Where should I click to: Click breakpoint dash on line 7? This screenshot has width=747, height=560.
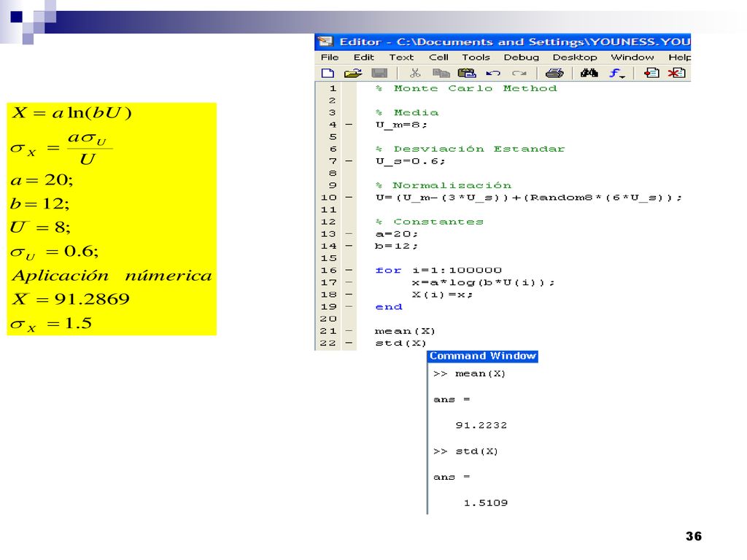(349, 161)
